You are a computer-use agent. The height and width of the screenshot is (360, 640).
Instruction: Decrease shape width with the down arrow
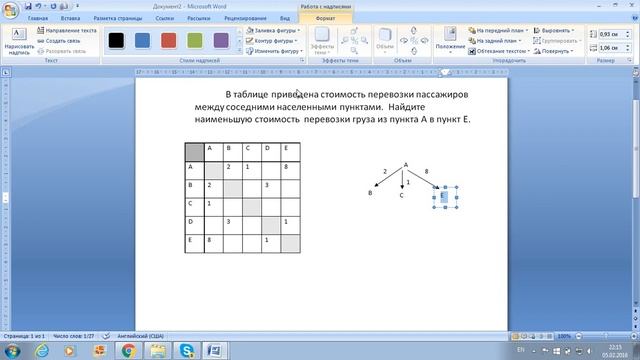(627, 51)
